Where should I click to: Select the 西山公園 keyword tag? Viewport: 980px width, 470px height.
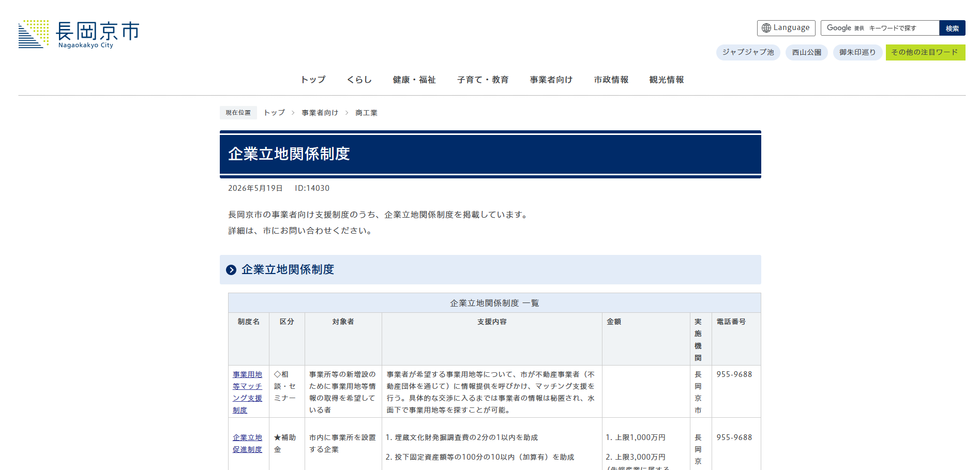click(807, 52)
